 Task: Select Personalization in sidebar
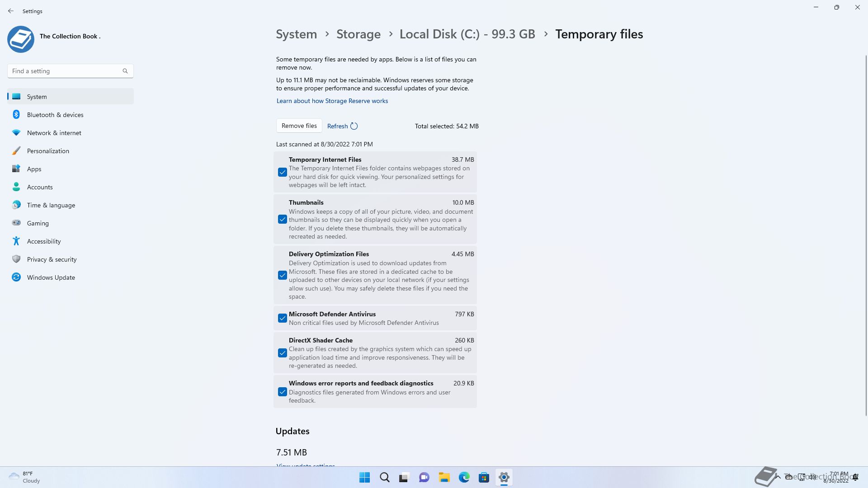[71, 151]
